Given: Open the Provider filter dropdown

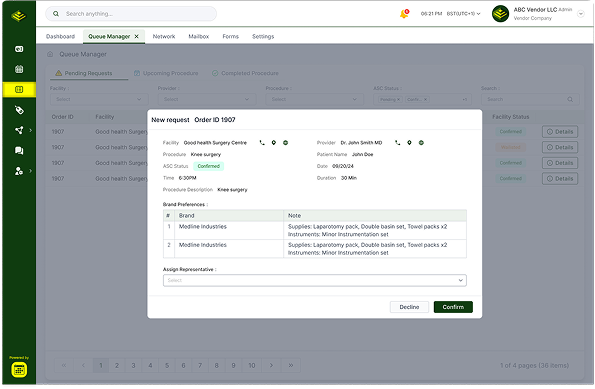Looking at the screenshot, I should pyautogui.click(x=207, y=99).
